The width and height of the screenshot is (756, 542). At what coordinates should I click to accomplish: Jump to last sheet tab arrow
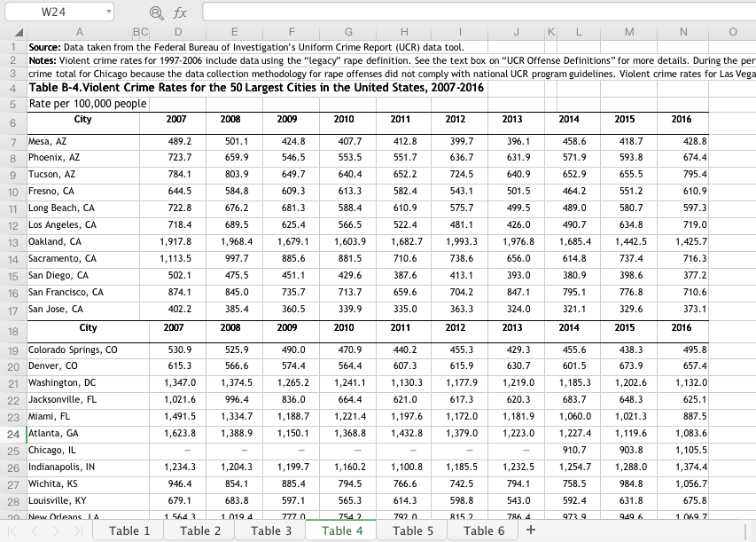click(85, 531)
